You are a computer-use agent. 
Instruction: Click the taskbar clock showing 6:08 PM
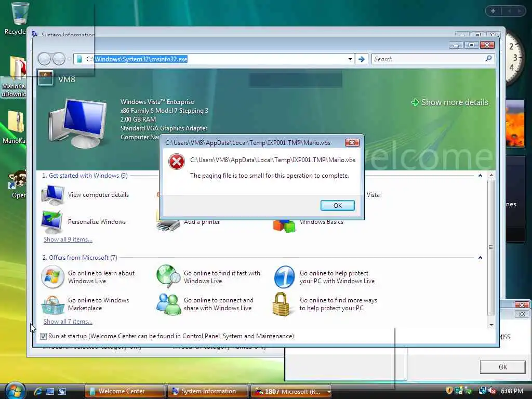click(x=512, y=391)
